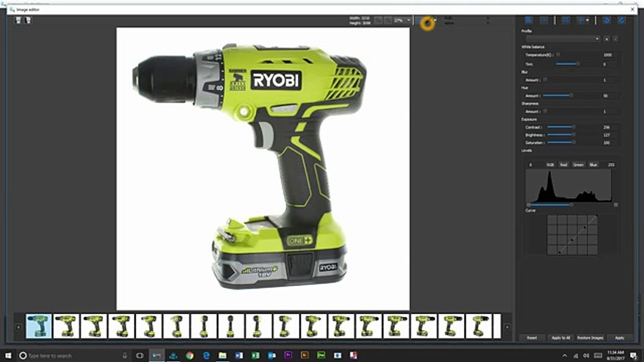Select the Red levels channel
The height and width of the screenshot is (362, 644).
coord(563,165)
